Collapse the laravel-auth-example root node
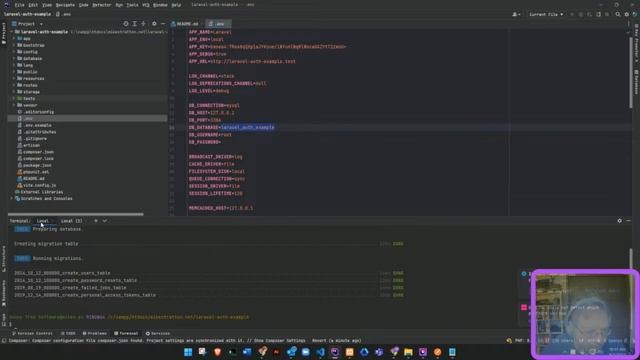The height and width of the screenshot is (360, 640). pyautogui.click(x=11, y=32)
